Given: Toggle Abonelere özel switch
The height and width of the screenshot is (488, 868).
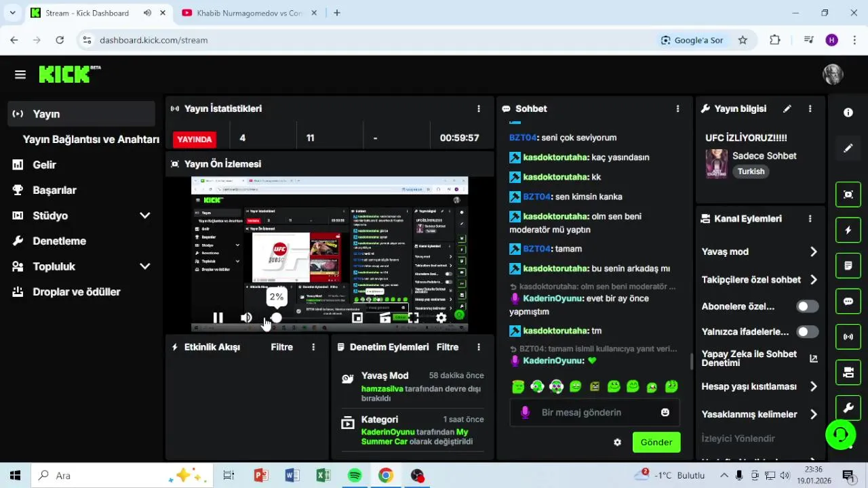Looking at the screenshot, I should [807, 306].
